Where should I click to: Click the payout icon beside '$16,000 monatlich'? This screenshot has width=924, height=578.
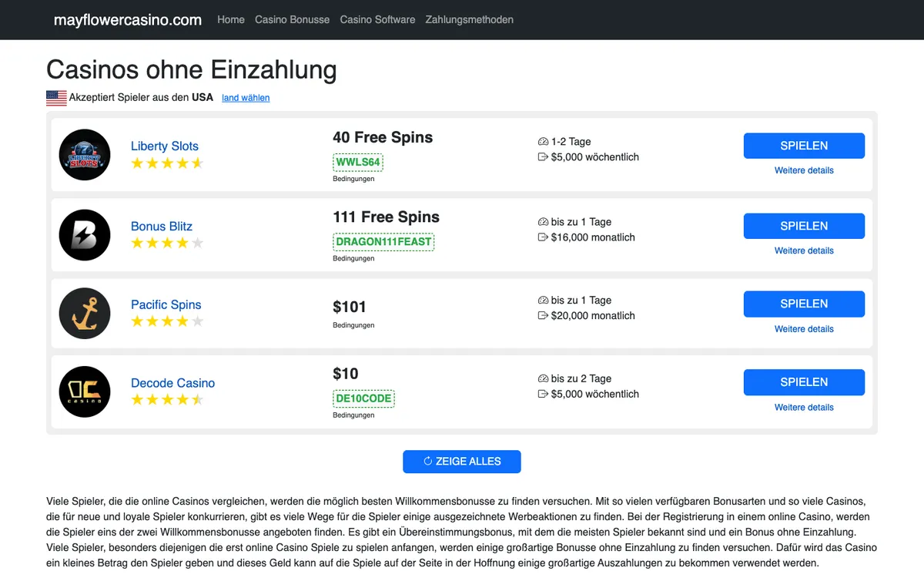pyautogui.click(x=543, y=237)
